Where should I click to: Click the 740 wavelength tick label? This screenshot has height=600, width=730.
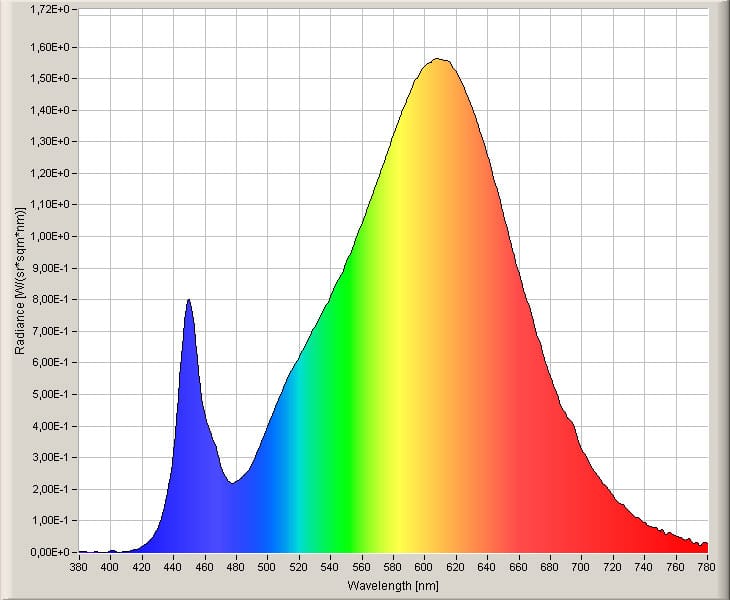(x=644, y=567)
